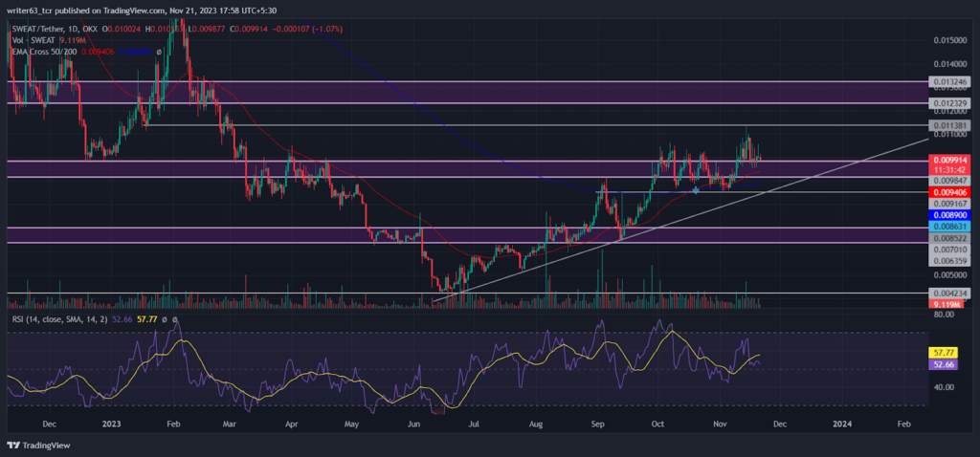Click the 0.012329 price label
The height and width of the screenshot is (457, 980).
click(x=949, y=103)
